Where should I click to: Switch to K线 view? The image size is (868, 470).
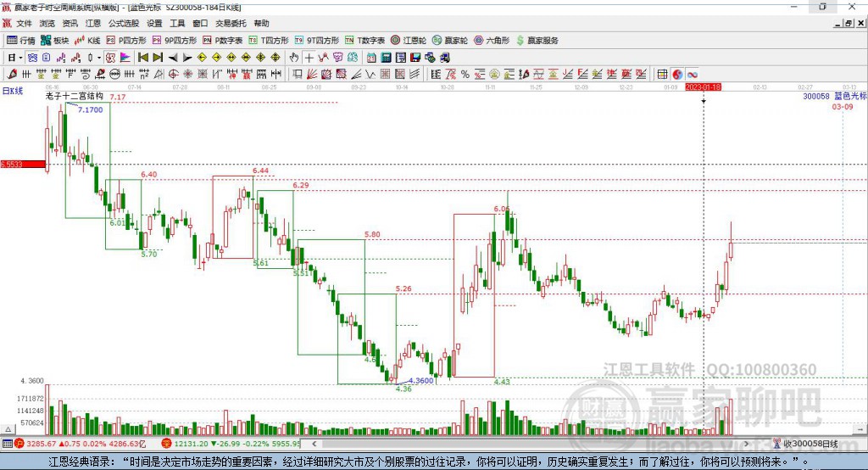[x=87, y=41]
